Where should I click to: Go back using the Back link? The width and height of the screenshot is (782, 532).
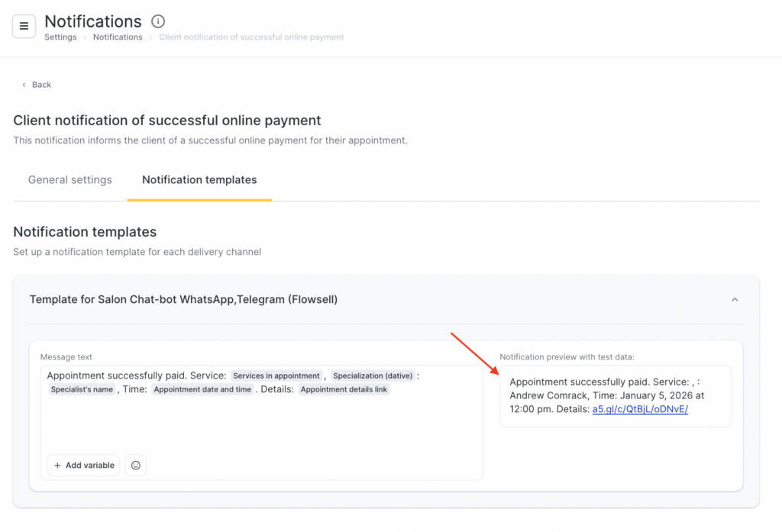[x=37, y=85]
